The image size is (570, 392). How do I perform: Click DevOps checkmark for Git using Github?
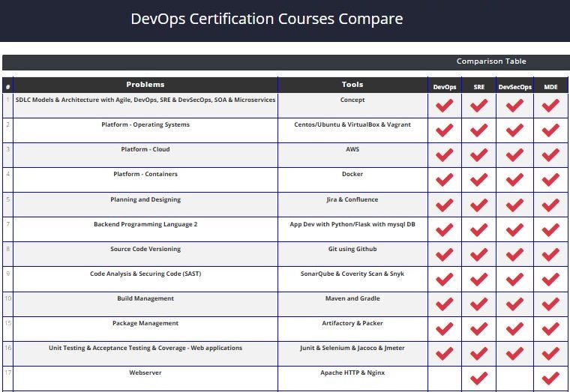pyautogui.click(x=445, y=254)
